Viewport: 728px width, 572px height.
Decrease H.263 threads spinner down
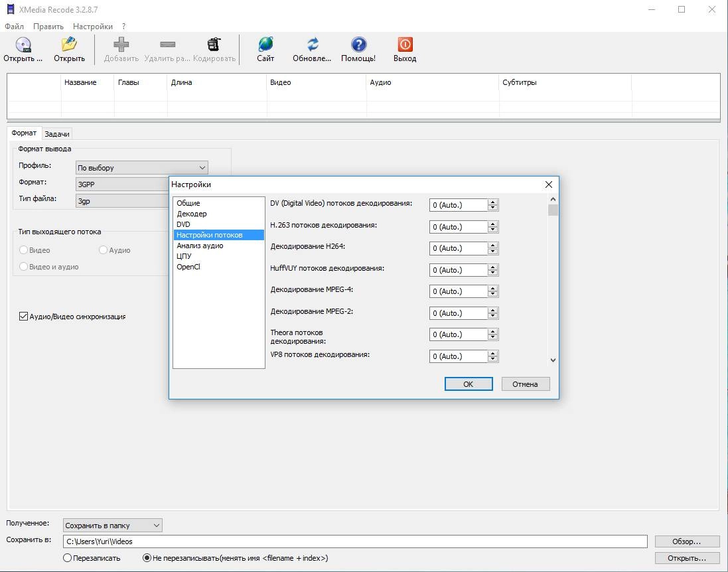[492, 230]
